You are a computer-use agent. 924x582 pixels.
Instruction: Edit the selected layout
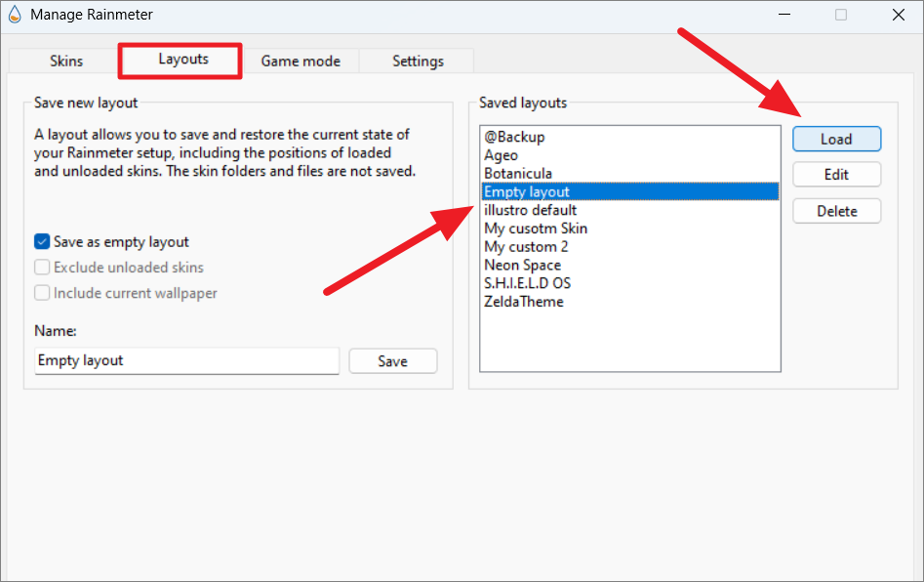pos(837,175)
